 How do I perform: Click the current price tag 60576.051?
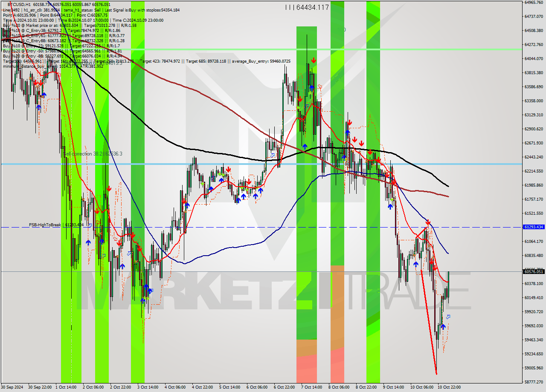point(533,271)
